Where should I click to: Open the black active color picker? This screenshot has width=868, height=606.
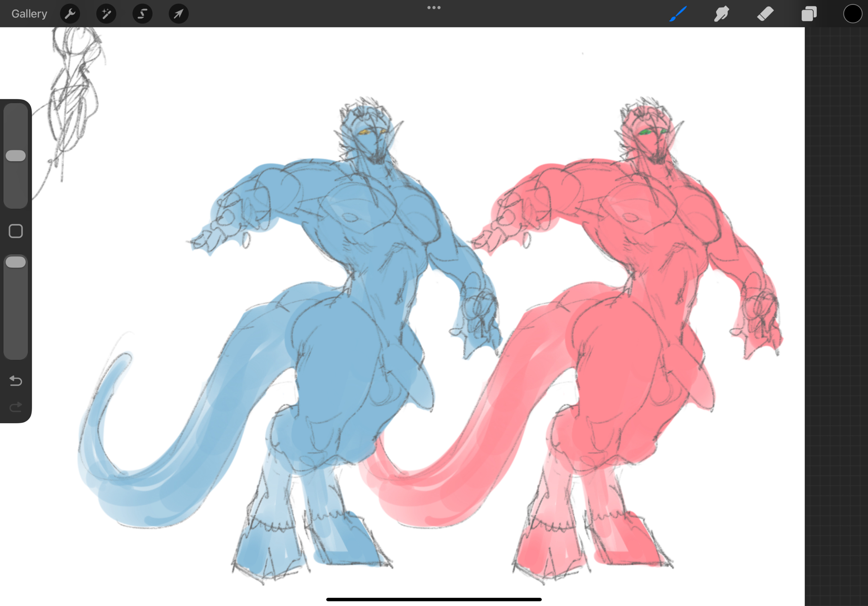[852, 14]
